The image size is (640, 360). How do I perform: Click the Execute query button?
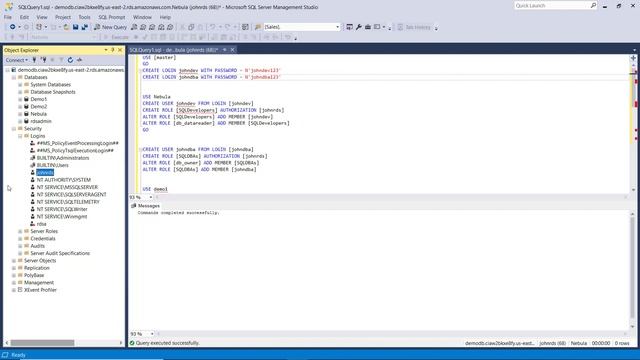pos(117,37)
